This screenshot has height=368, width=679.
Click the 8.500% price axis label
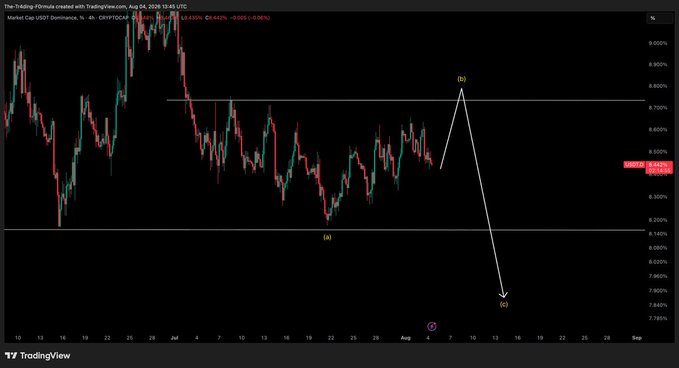[x=657, y=152]
